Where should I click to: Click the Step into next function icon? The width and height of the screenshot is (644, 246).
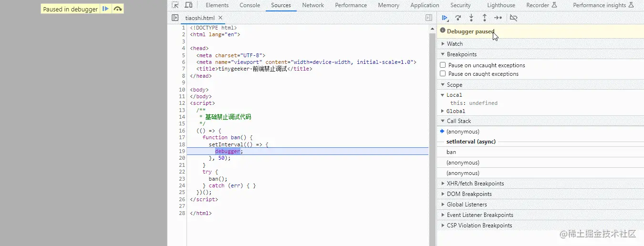[x=471, y=18]
